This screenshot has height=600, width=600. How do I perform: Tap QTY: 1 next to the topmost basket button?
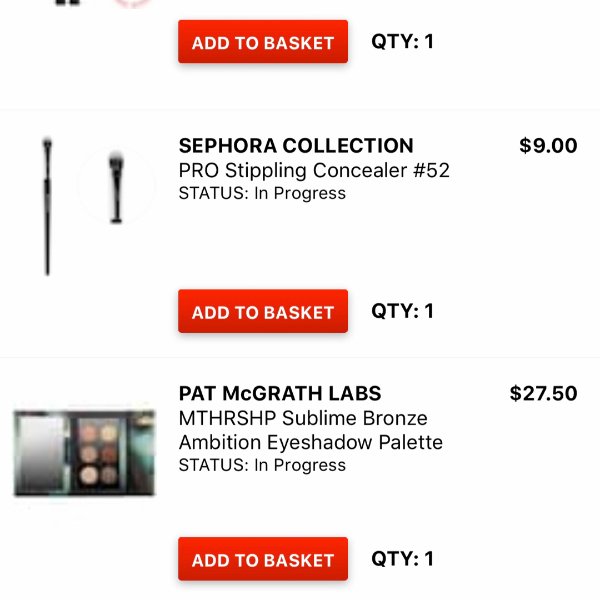[x=402, y=41]
